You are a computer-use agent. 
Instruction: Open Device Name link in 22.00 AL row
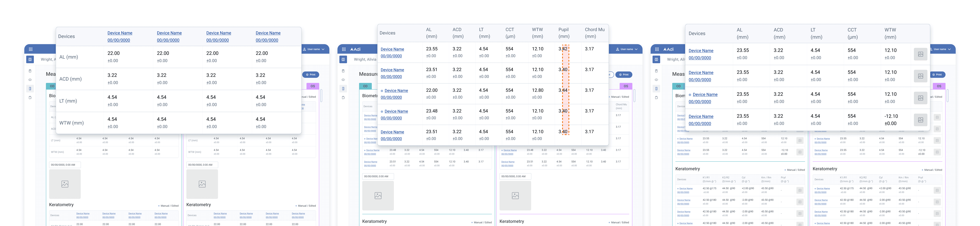(x=396, y=91)
